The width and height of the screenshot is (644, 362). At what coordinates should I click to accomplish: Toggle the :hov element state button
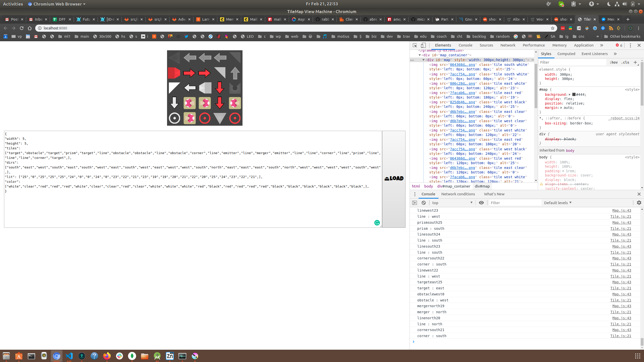(613, 62)
